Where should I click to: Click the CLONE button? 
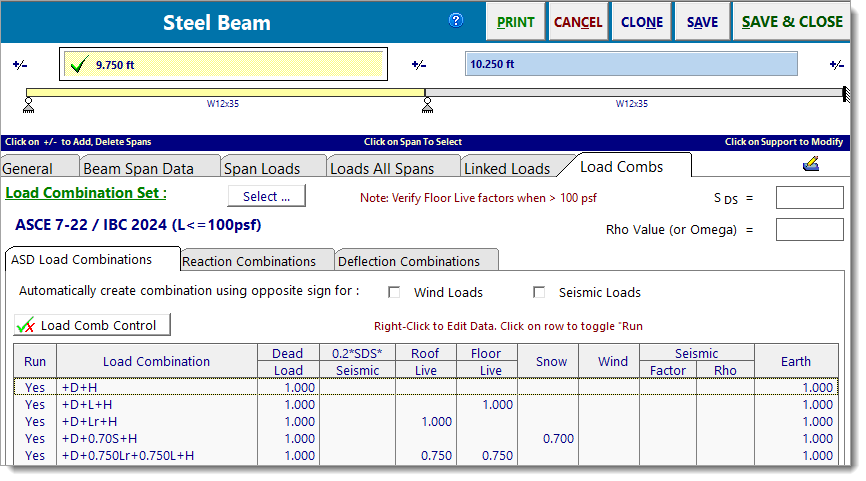(x=641, y=22)
